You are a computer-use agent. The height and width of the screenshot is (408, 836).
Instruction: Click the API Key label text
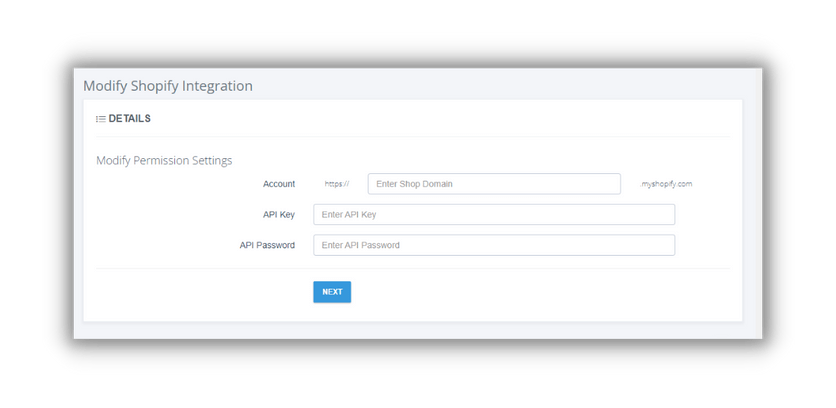point(279,214)
